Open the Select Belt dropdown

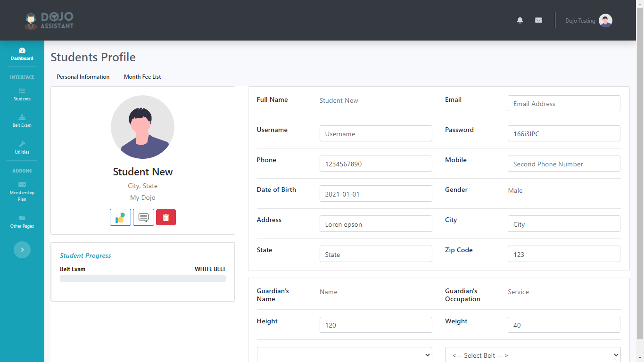pos(532,355)
